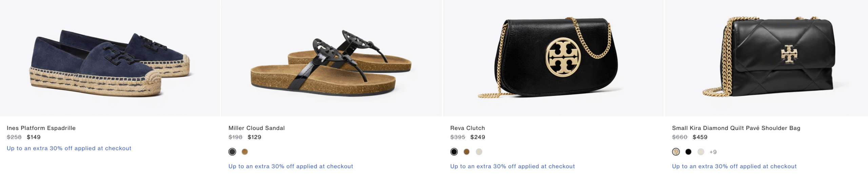The image size is (868, 176).
Task: Choose ivory swatch for Kira Shoulder Bag
Action: click(701, 152)
